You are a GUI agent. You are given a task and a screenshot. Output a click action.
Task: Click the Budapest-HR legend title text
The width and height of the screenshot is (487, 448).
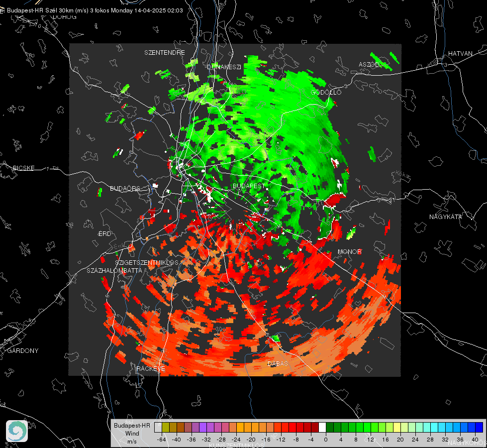pos(132,425)
